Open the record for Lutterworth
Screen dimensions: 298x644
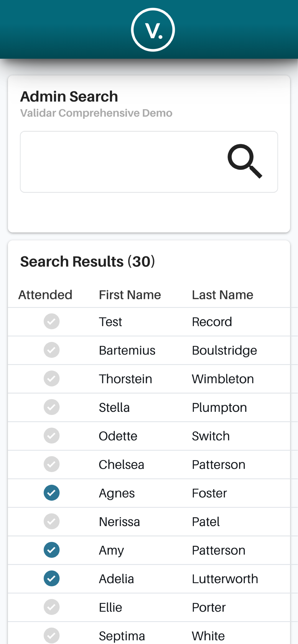[225, 579]
